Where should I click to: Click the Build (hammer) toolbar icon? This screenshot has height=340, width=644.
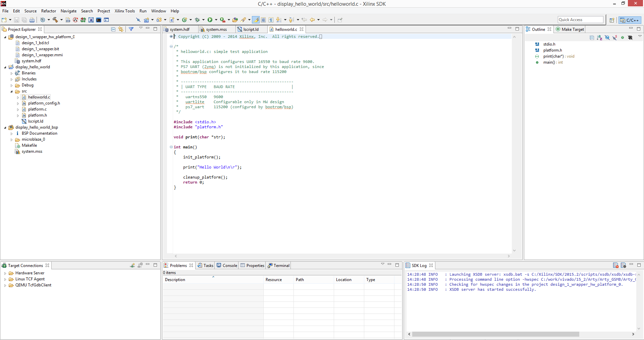point(55,20)
